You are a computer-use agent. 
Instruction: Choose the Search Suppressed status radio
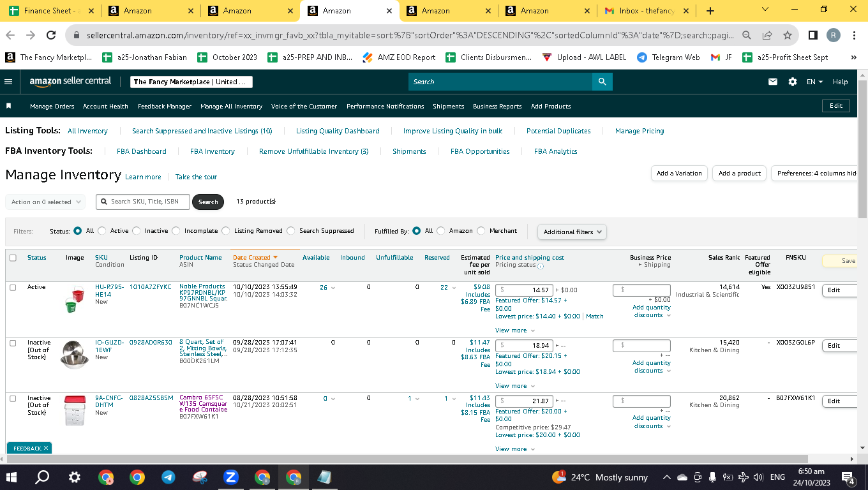(x=291, y=231)
